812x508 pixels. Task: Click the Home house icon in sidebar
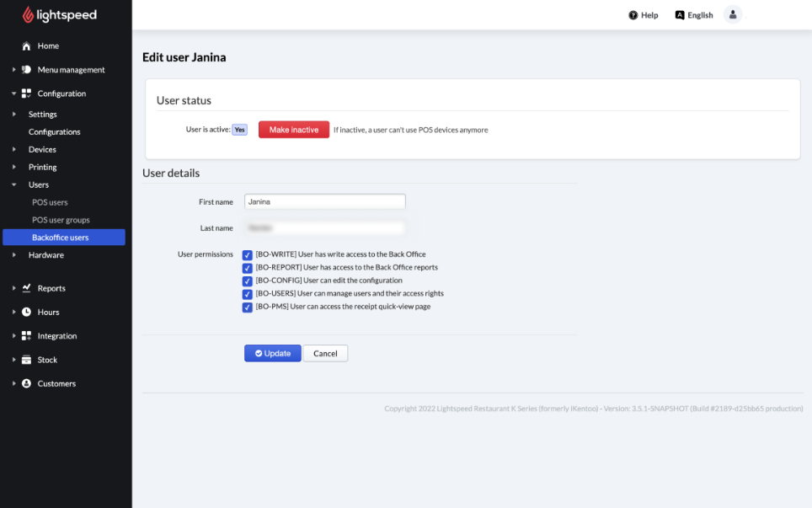tap(26, 46)
